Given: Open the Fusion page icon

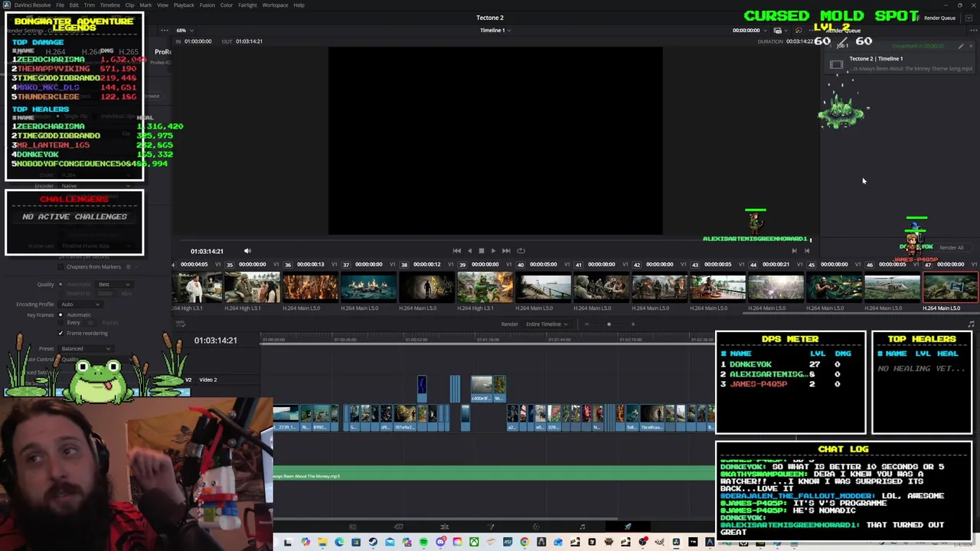Looking at the screenshot, I should click(x=490, y=527).
